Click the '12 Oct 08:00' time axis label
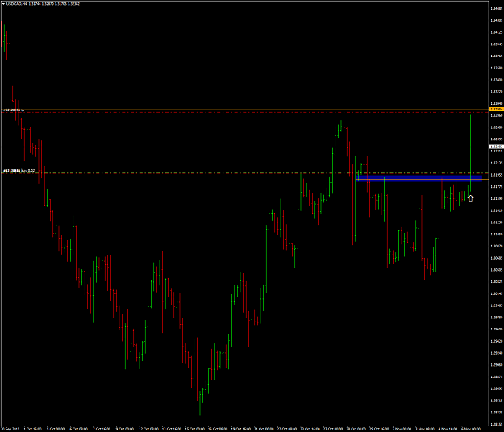 pyautogui.click(x=148, y=429)
